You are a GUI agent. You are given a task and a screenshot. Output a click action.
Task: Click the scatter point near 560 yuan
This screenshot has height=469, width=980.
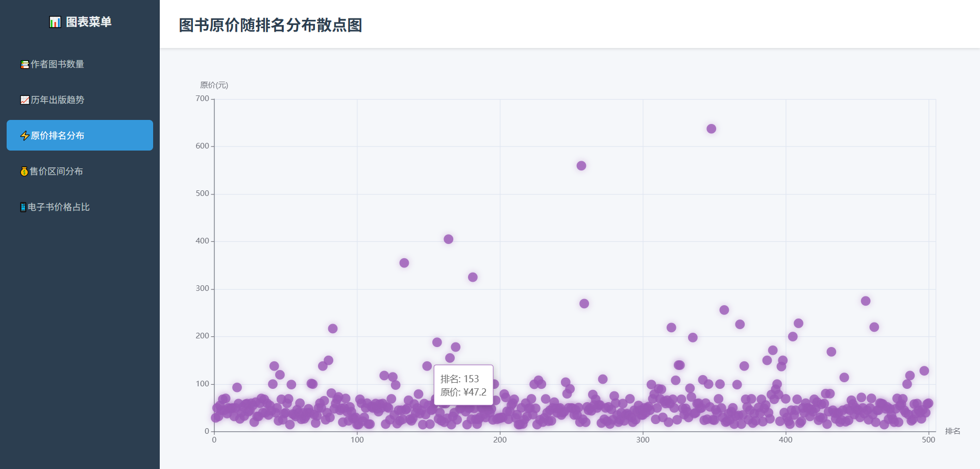coord(581,166)
